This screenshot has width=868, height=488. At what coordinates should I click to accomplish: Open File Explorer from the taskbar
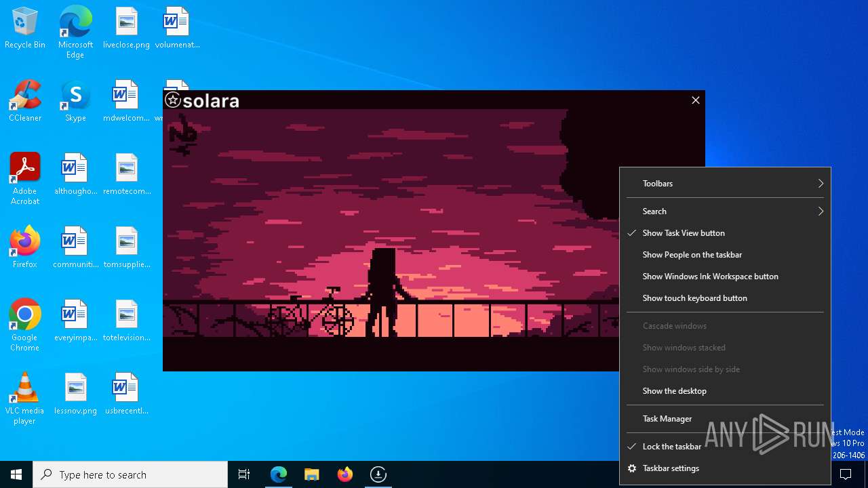(x=311, y=474)
